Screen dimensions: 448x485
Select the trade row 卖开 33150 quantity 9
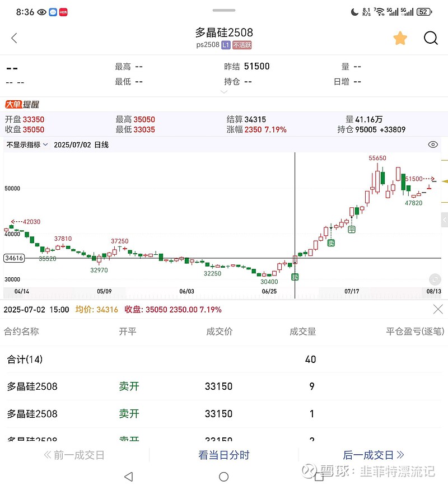(224, 386)
